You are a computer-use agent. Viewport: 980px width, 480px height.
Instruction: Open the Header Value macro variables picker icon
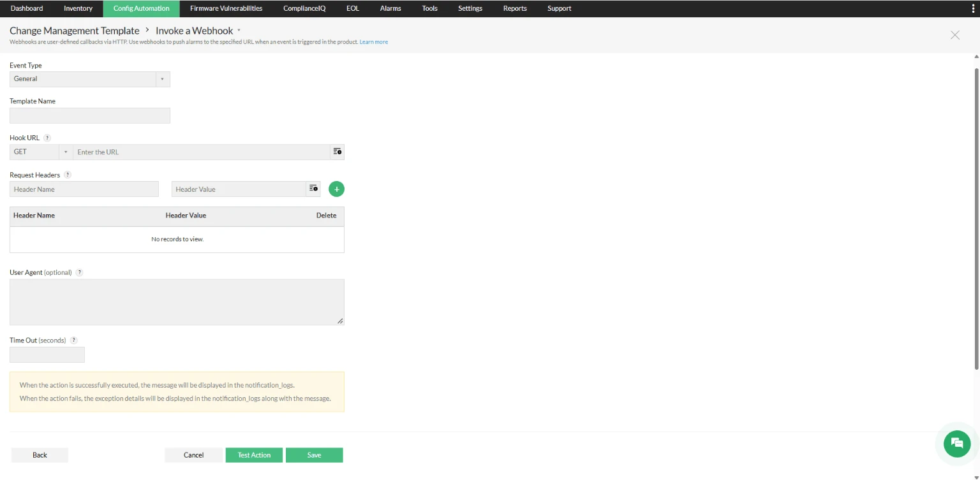click(x=313, y=189)
